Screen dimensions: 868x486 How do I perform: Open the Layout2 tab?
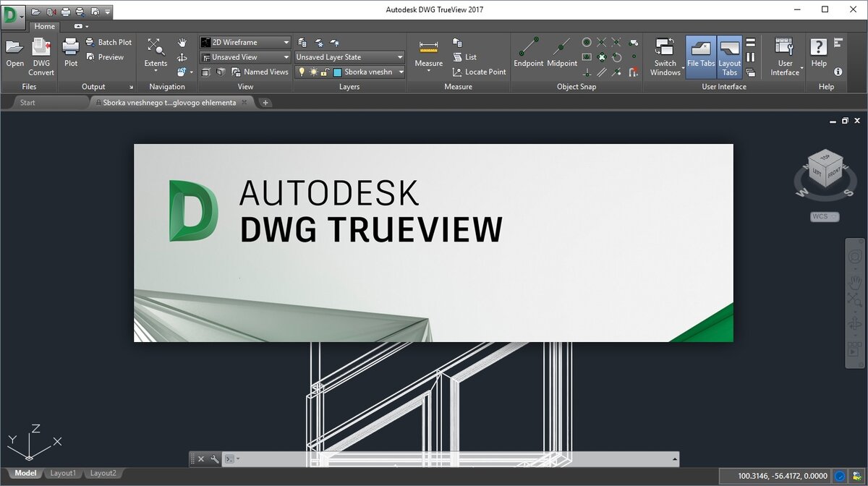[x=103, y=474]
